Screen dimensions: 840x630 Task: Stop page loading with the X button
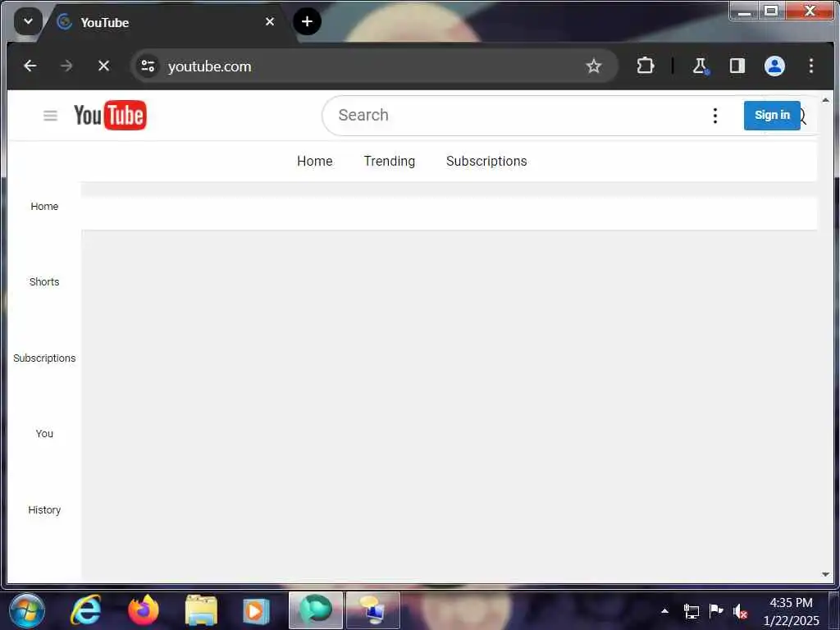(x=104, y=66)
